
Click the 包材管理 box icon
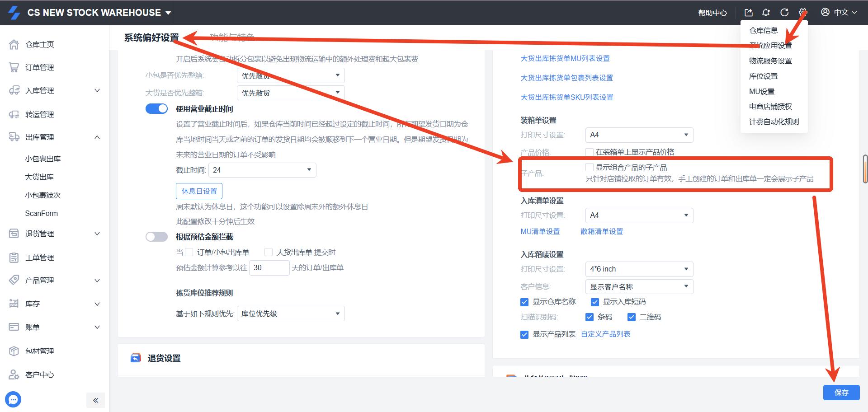pyautogui.click(x=14, y=351)
